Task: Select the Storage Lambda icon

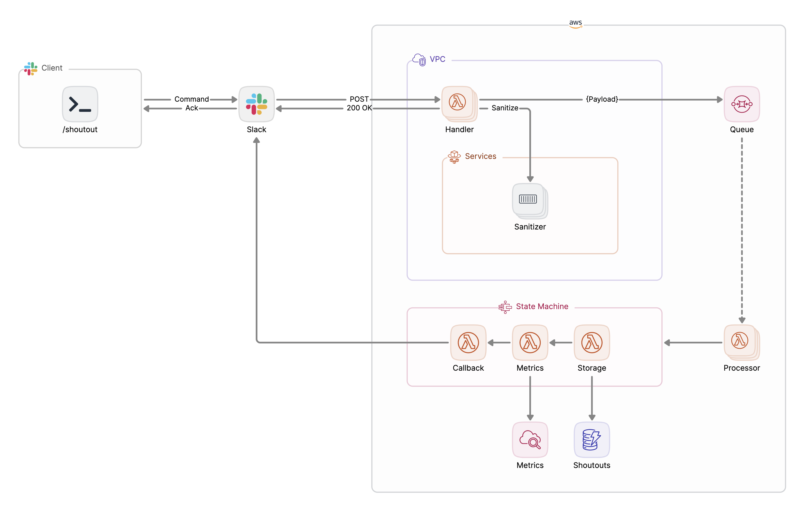Action: (x=591, y=342)
